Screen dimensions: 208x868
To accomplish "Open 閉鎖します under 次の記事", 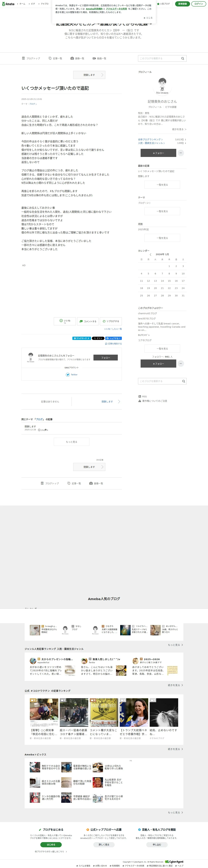I will pos(89,467).
